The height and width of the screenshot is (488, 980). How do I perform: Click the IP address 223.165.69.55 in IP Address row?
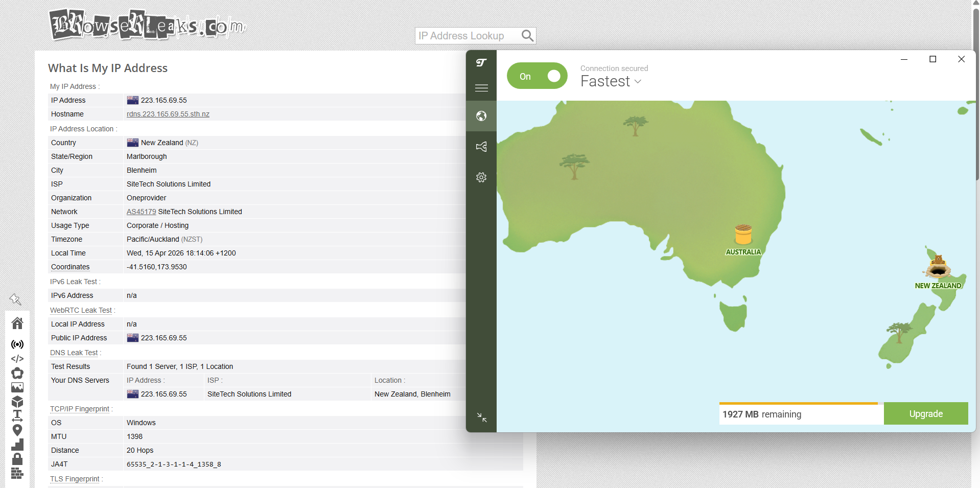click(164, 100)
